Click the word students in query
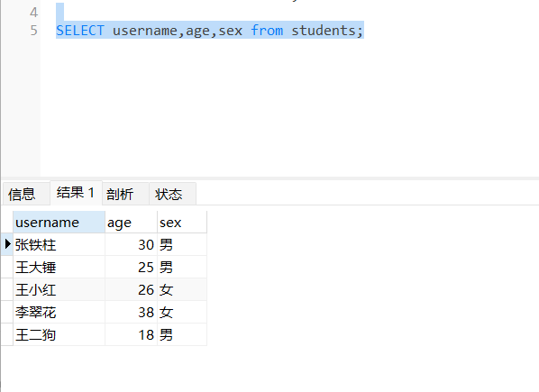The image size is (539, 392). [x=324, y=31]
